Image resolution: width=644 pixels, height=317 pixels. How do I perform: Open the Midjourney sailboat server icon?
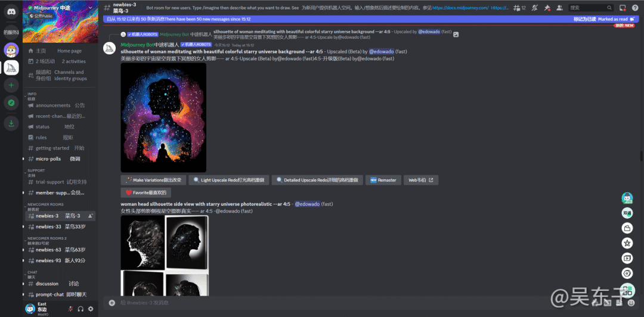pos(11,68)
